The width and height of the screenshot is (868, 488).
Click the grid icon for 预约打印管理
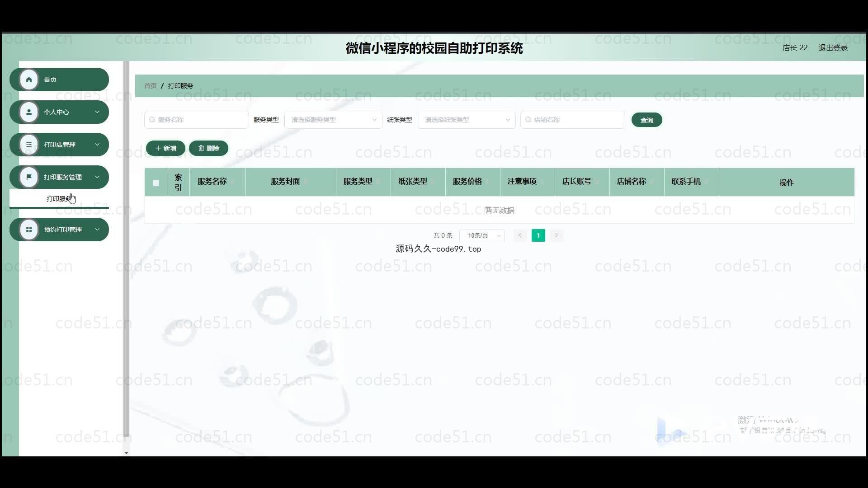click(29, 230)
